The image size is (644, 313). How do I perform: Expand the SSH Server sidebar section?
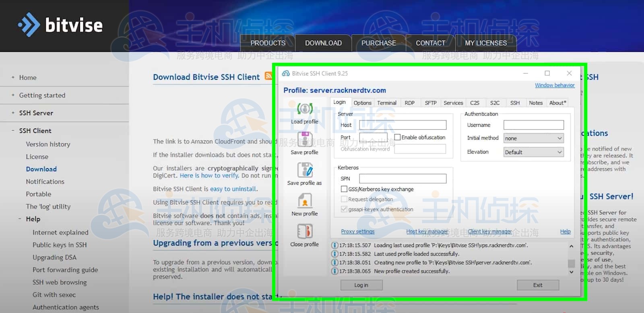pos(13,113)
